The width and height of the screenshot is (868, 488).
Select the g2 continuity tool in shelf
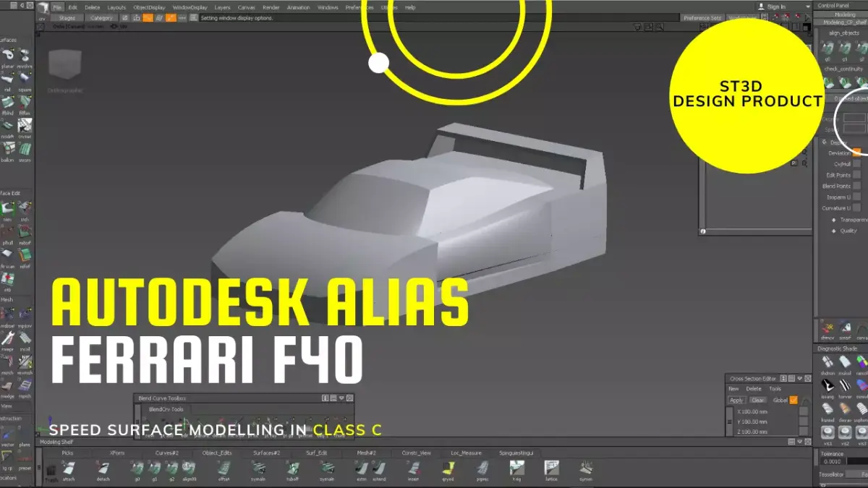171,470
